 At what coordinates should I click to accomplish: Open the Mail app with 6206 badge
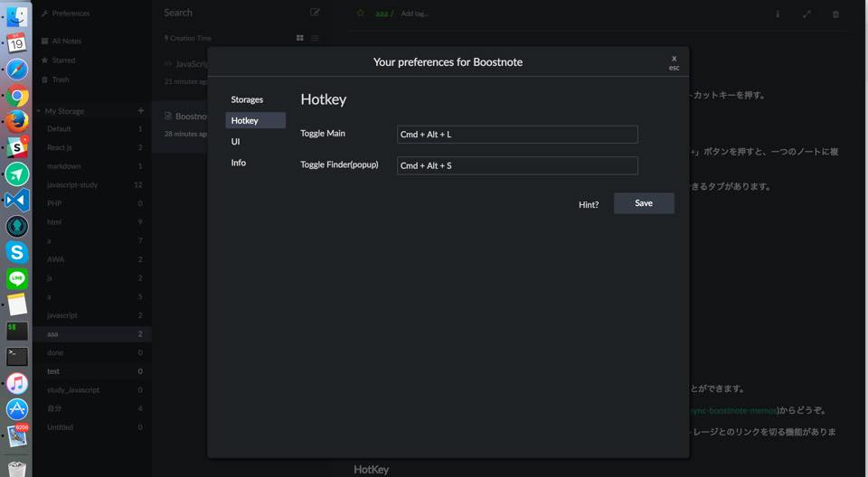click(x=16, y=436)
